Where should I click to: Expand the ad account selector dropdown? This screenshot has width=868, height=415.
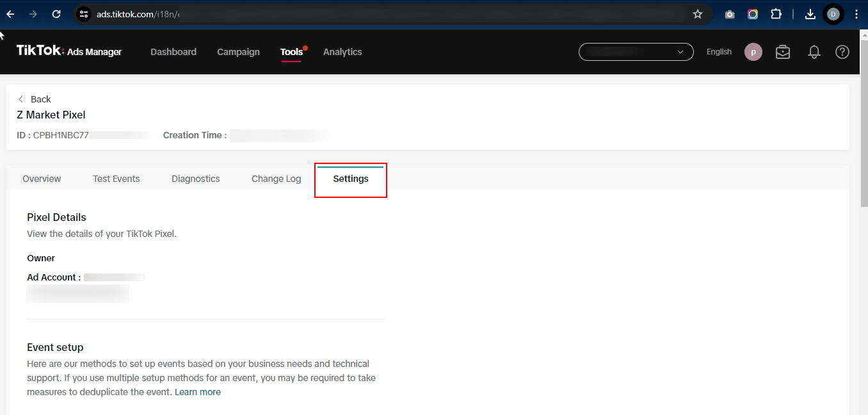click(636, 52)
